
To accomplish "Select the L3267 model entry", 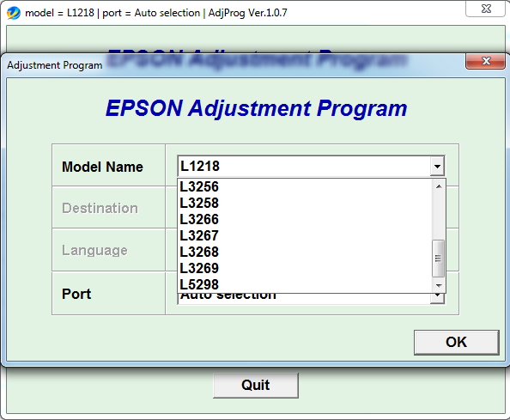I will (x=306, y=235).
